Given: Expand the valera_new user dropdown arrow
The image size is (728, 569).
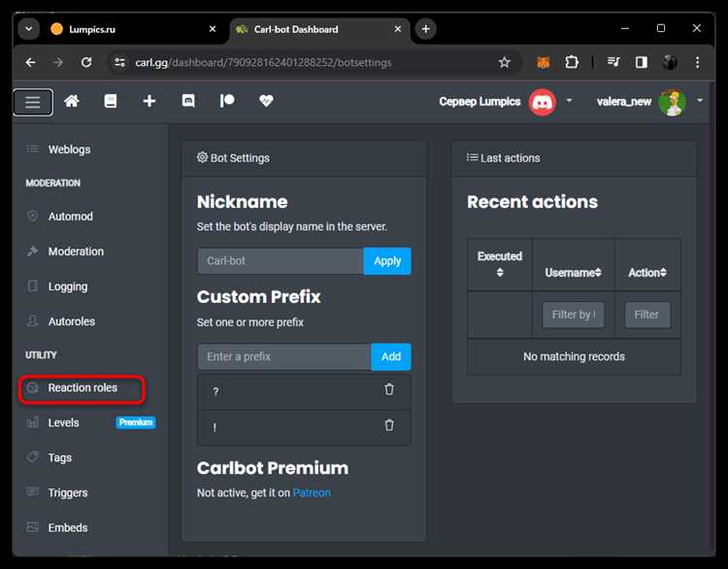Looking at the screenshot, I should [700, 100].
